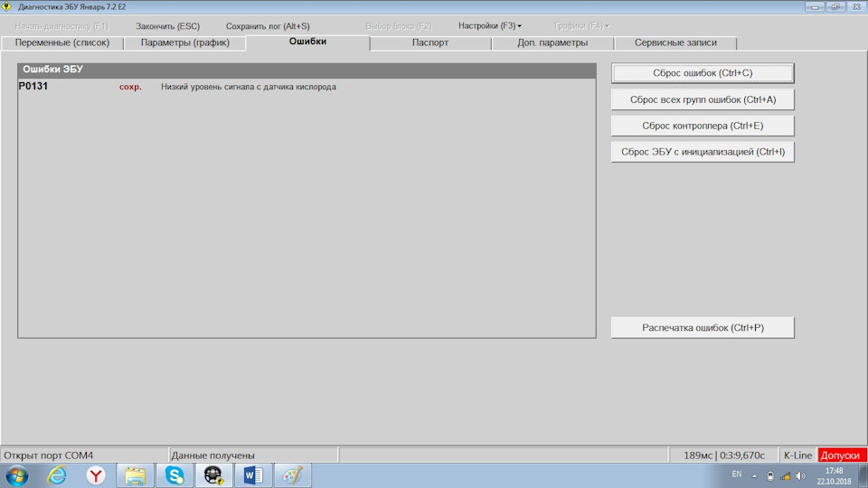Launch Yandex browser from the taskbar
This screenshot has width=868, height=488.
[x=96, y=475]
